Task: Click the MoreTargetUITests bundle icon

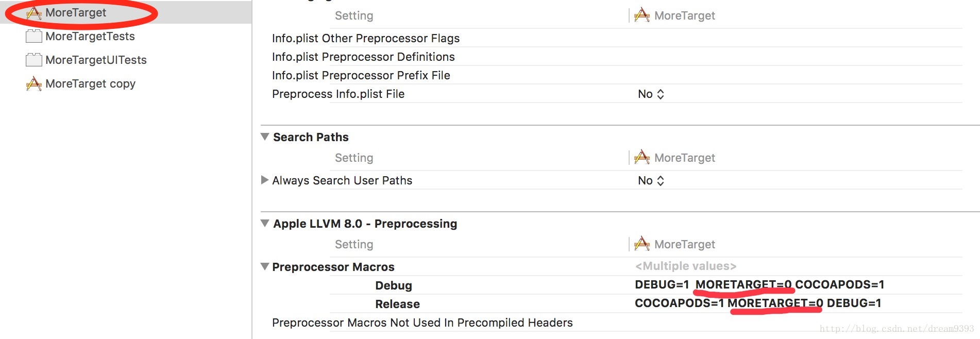Action: click(x=34, y=60)
